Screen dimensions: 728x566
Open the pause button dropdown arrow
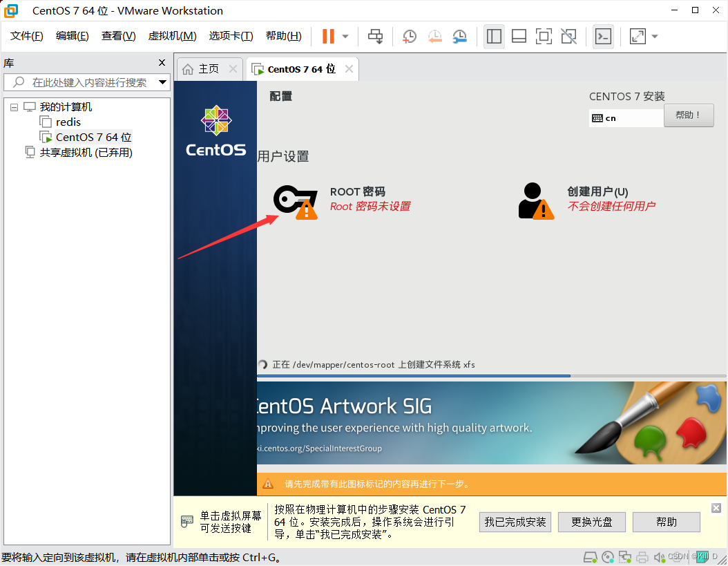pos(344,36)
